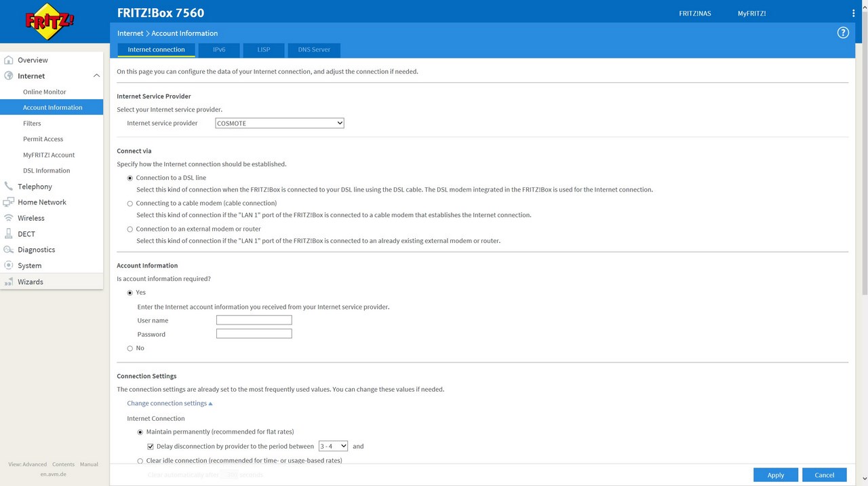Click the Apply button
Screen dimensions: 868x486
click(x=776, y=475)
